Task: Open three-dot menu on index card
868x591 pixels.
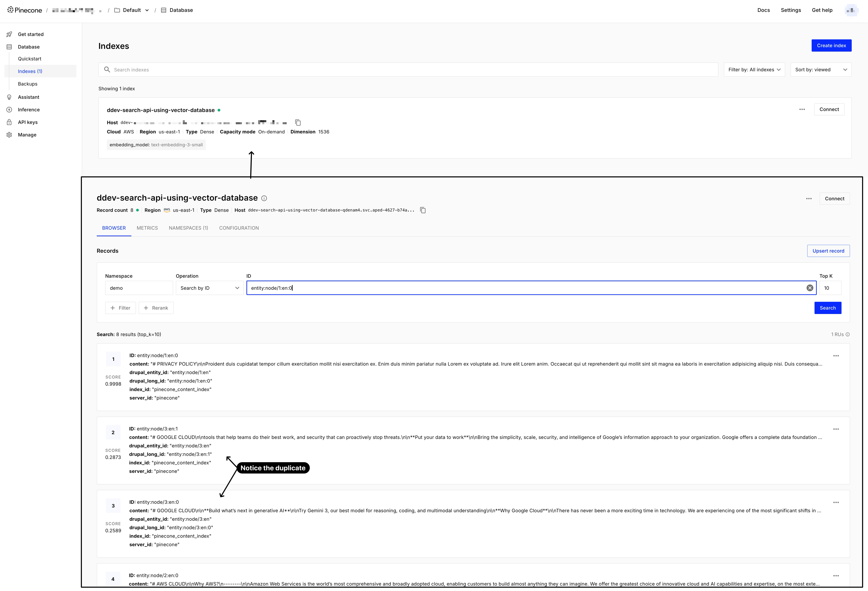Action: tap(802, 109)
